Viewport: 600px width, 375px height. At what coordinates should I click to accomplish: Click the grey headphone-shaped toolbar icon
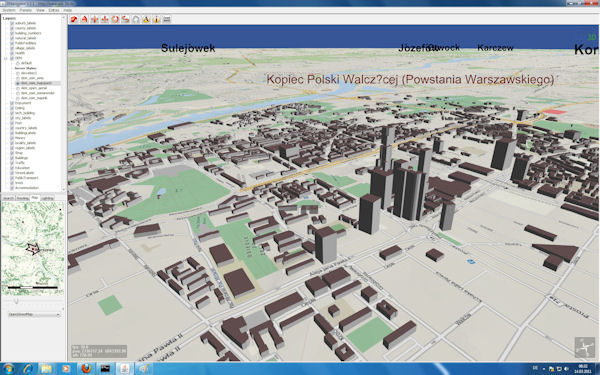135,19
